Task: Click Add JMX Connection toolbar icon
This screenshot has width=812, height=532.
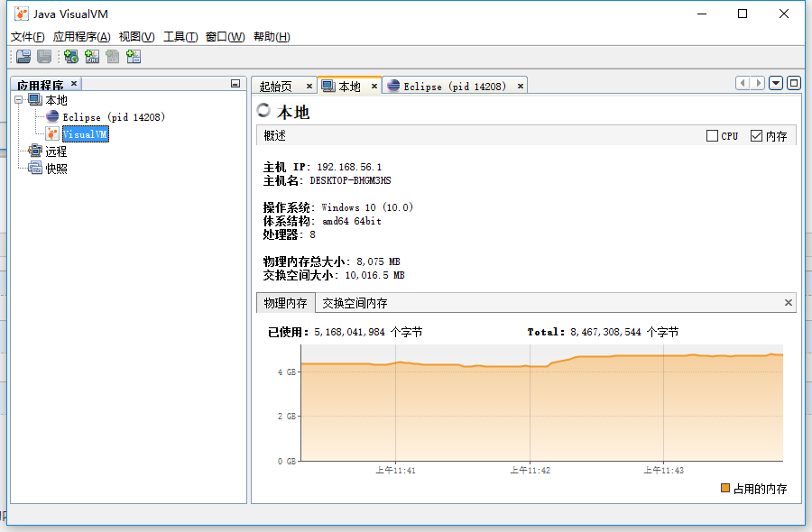Action: tap(92, 57)
